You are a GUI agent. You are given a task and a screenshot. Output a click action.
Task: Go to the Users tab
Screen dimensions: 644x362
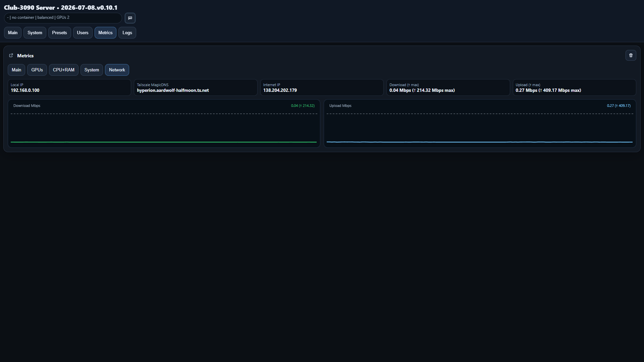[83, 33]
